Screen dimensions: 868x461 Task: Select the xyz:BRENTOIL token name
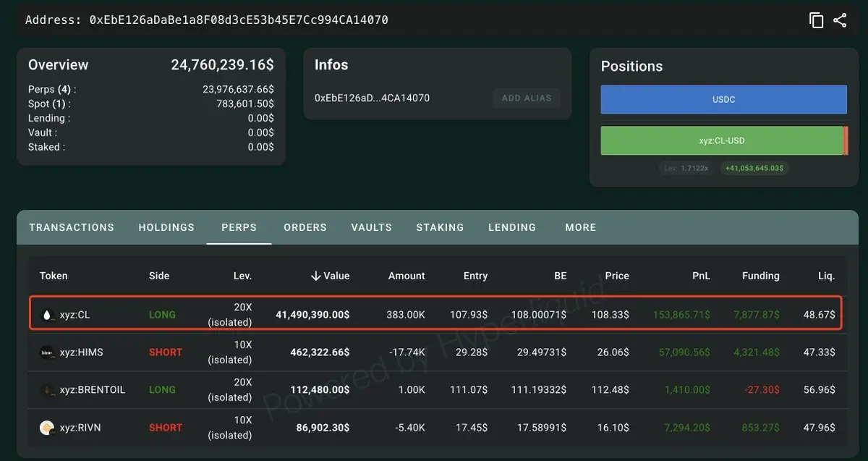click(x=93, y=390)
